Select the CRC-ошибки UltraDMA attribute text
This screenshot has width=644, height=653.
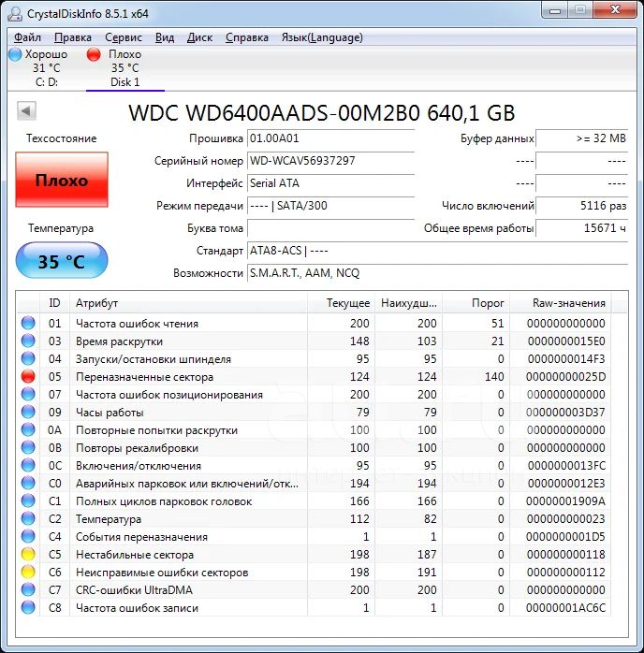[x=134, y=590]
